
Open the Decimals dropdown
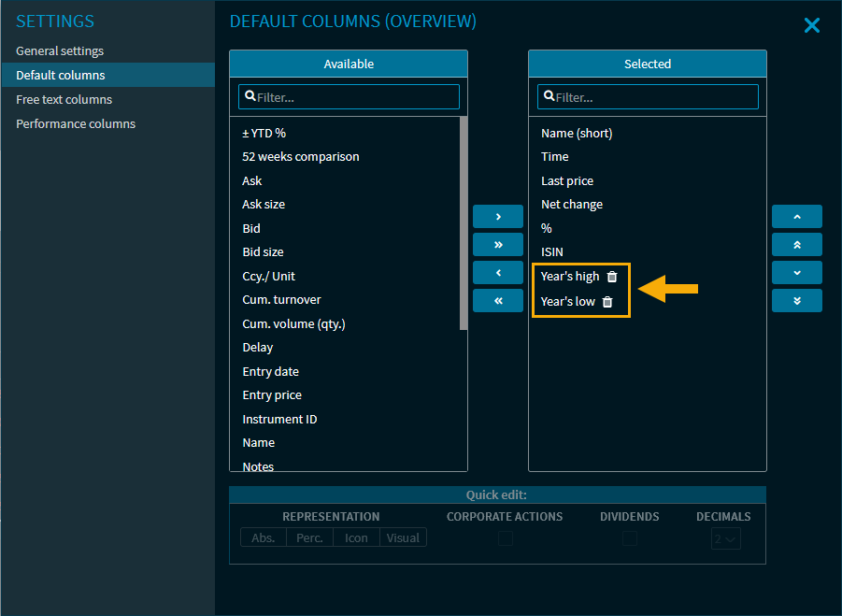click(x=724, y=537)
